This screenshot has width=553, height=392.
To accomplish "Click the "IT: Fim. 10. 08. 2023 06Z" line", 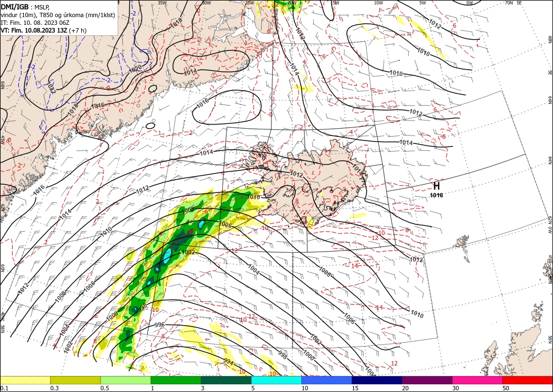I will point(35,23).
